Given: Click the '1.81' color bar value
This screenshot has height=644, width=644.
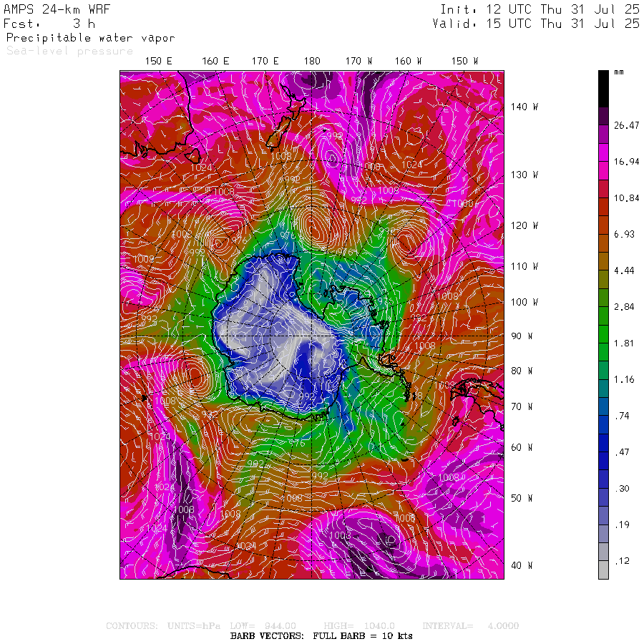Looking at the screenshot, I should coord(625,343).
